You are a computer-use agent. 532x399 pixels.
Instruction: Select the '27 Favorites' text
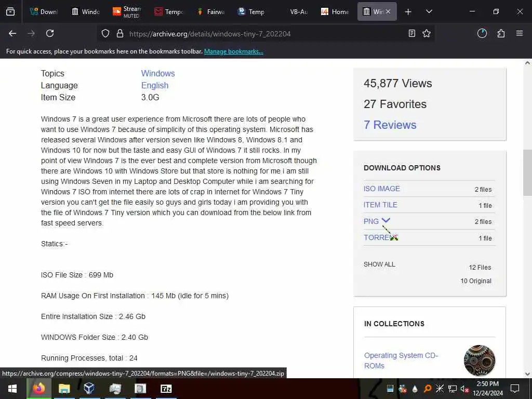point(395,104)
